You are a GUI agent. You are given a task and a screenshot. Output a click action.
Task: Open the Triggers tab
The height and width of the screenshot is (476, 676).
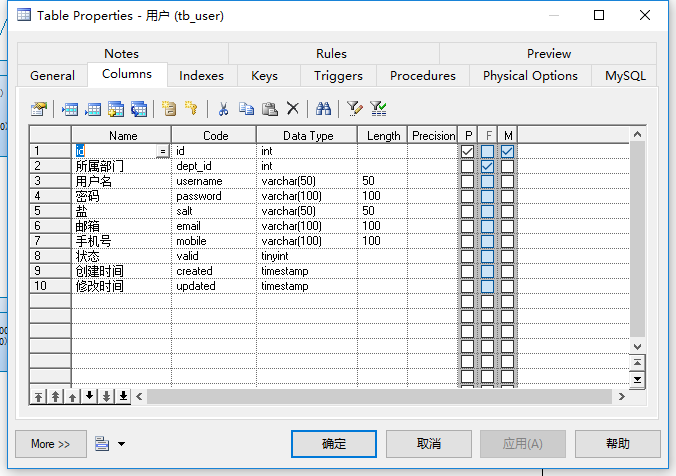[338, 76]
